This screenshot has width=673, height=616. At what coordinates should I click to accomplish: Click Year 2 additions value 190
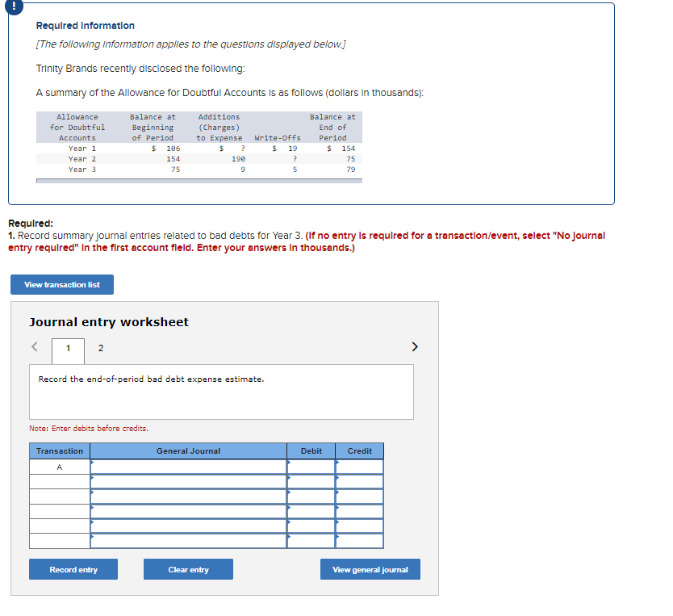click(238, 159)
